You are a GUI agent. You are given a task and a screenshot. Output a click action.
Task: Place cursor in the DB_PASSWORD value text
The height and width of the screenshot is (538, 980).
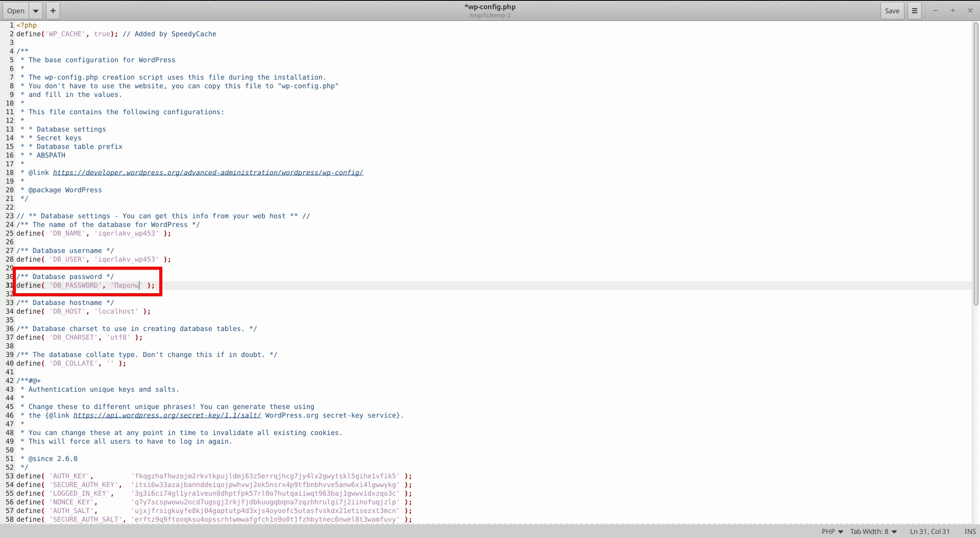126,286
